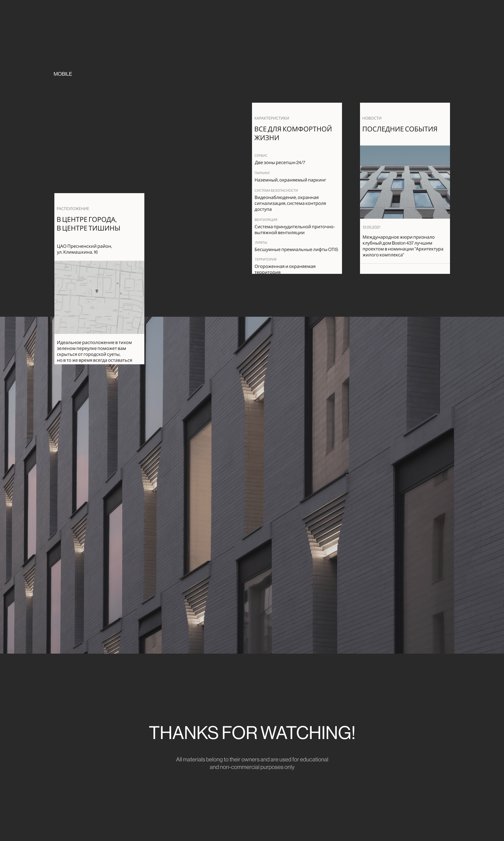This screenshot has height=841, width=504.
Task: Click the lower bus stop icon on map
Action: coord(121,293)
